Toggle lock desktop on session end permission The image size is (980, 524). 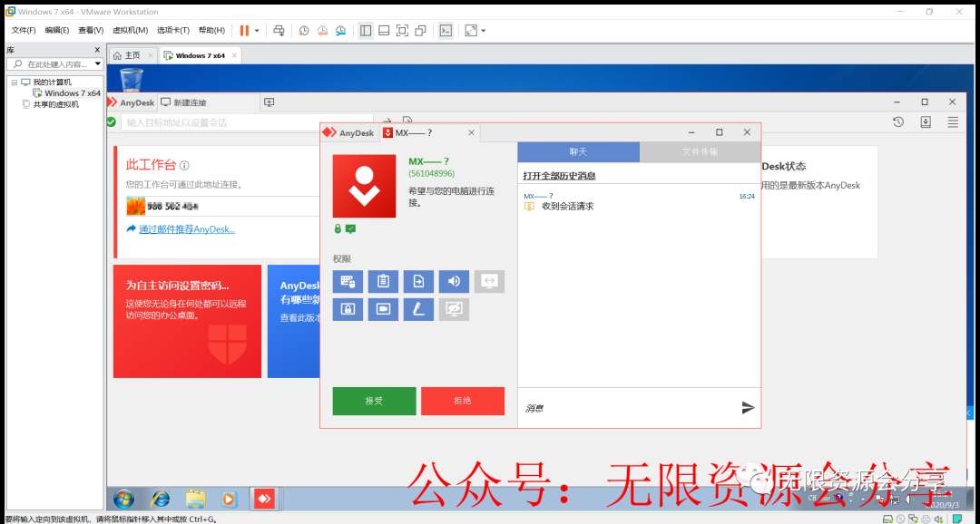(x=348, y=309)
